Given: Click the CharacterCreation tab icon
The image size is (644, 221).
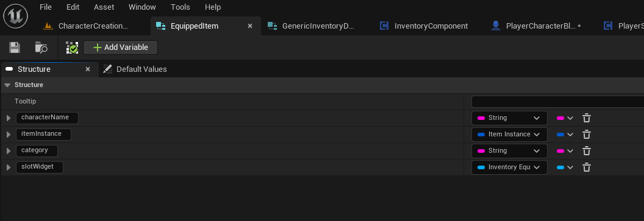Looking at the screenshot, I should [48, 26].
